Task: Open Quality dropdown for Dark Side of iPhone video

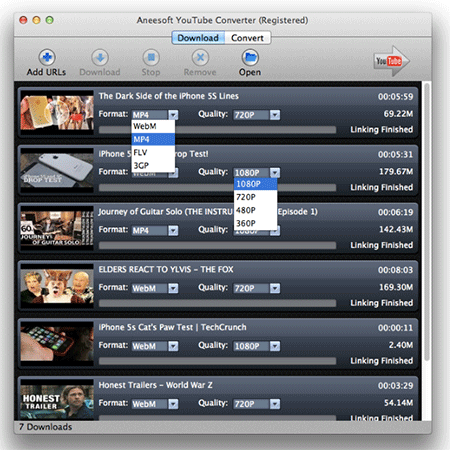Action: [257, 115]
